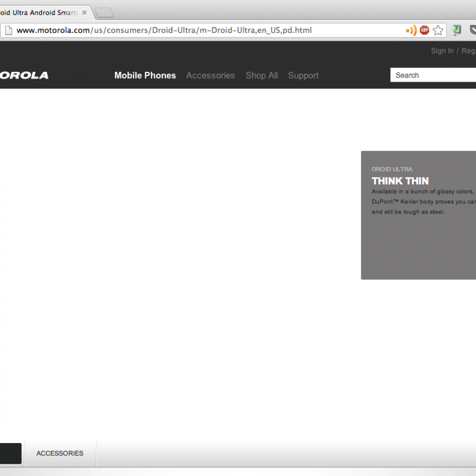Image resolution: width=476 pixels, height=476 pixels.
Task: Click the Register link
Action: 468,51
